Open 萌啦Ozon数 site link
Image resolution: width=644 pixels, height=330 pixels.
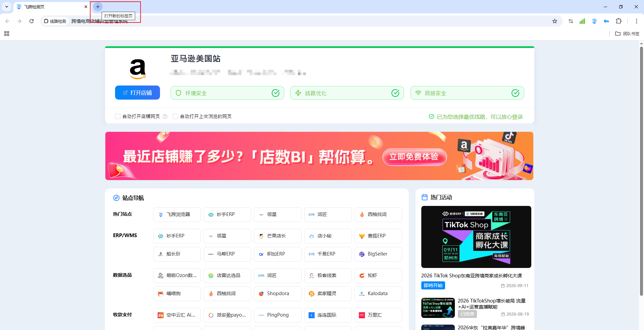[x=177, y=276]
